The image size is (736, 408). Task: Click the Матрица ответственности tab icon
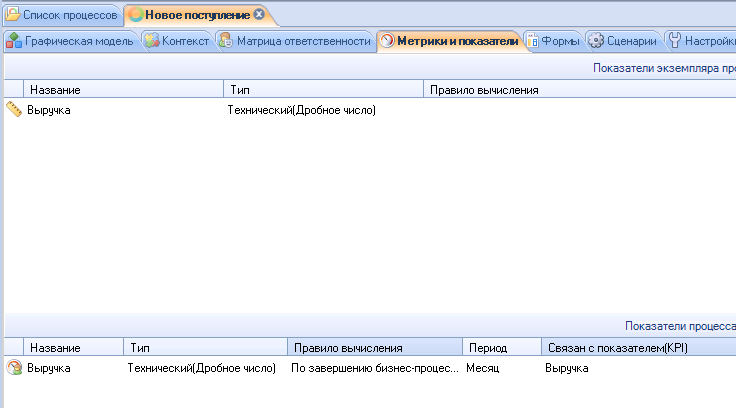coord(225,41)
